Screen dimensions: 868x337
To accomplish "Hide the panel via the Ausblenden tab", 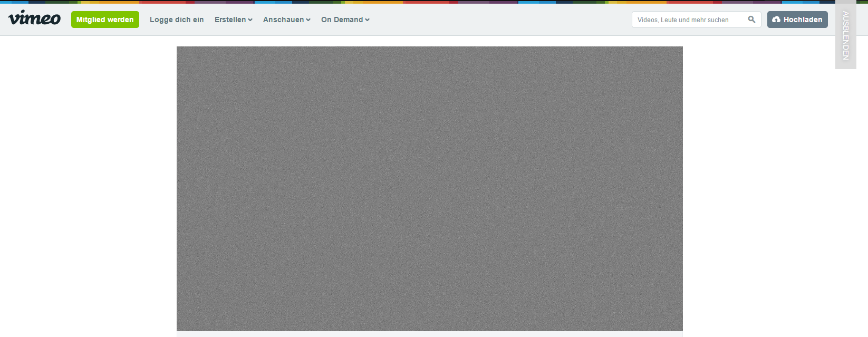I will point(846,35).
